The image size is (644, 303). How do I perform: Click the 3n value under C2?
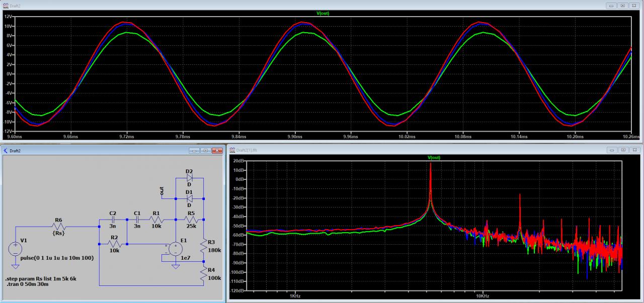[113, 226]
